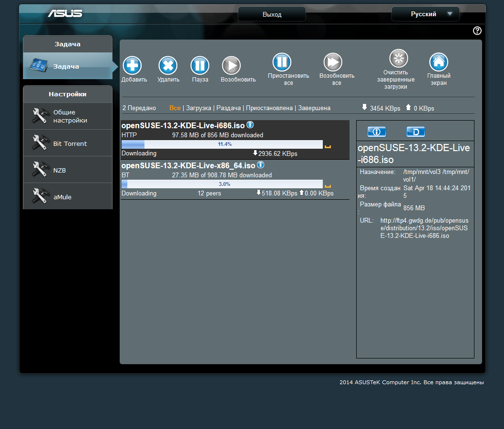This screenshot has width=504, height=429.
Task: Click the HTTP protocol label
Action: pyautogui.click(x=129, y=135)
